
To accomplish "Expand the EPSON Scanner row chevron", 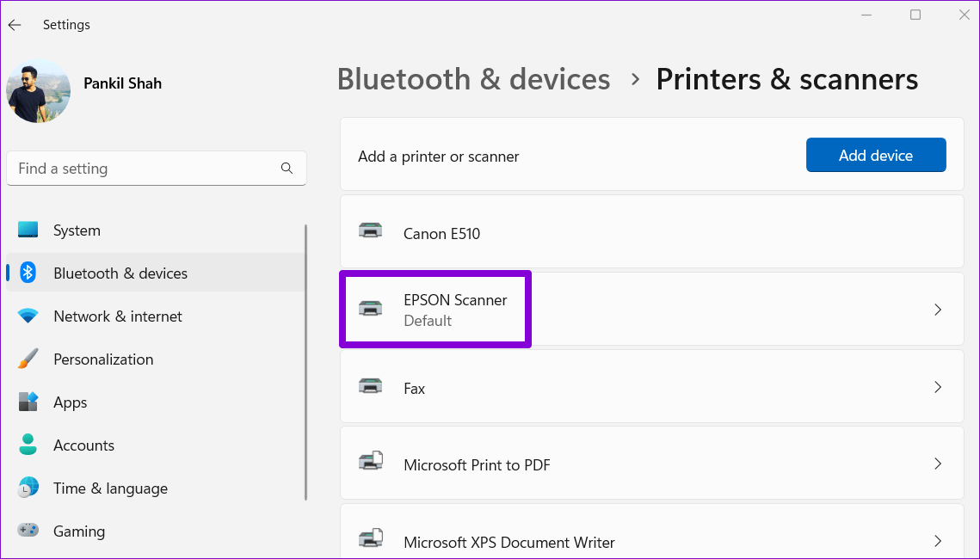I will (938, 309).
